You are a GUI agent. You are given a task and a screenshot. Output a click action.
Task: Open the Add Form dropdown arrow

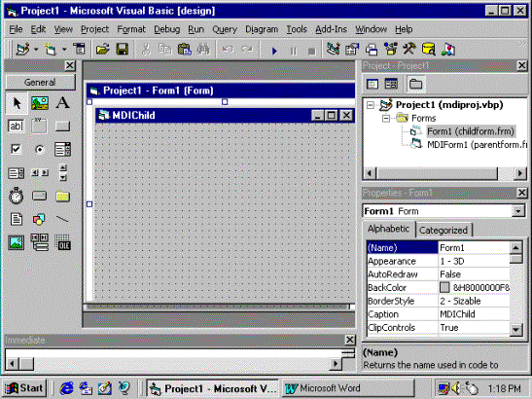pos(64,50)
